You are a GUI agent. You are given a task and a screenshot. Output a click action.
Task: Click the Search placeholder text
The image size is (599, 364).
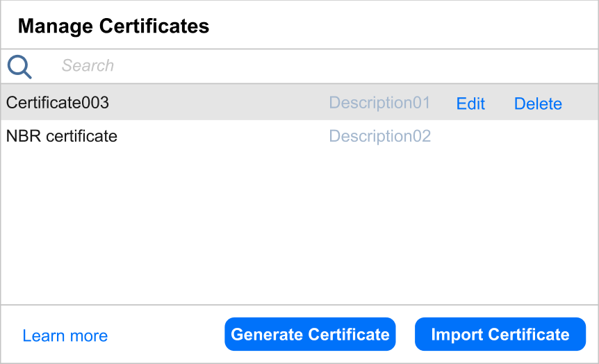tap(88, 66)
